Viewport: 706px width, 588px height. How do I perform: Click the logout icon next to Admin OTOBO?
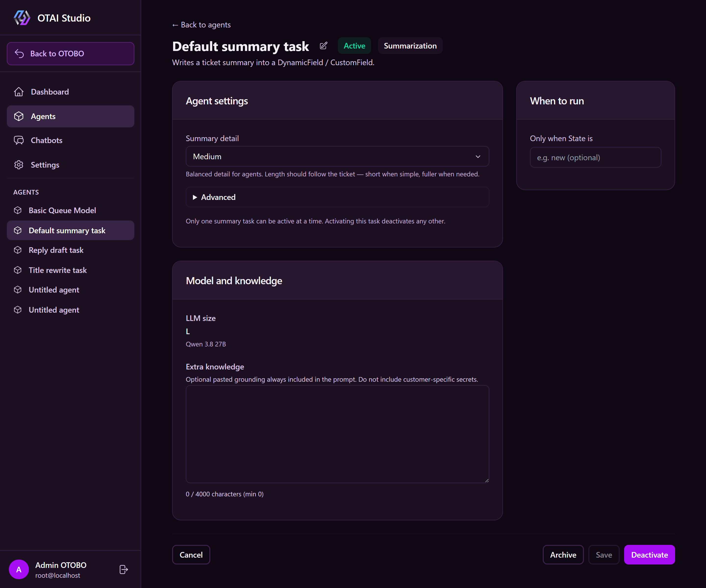[124, 570]
